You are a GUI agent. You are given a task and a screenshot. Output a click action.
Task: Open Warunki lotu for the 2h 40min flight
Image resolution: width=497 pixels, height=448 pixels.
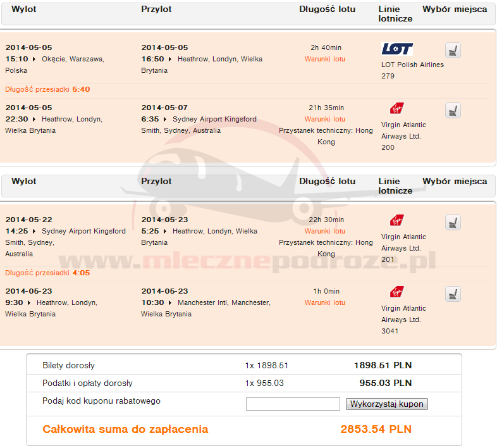click(325, 59)
